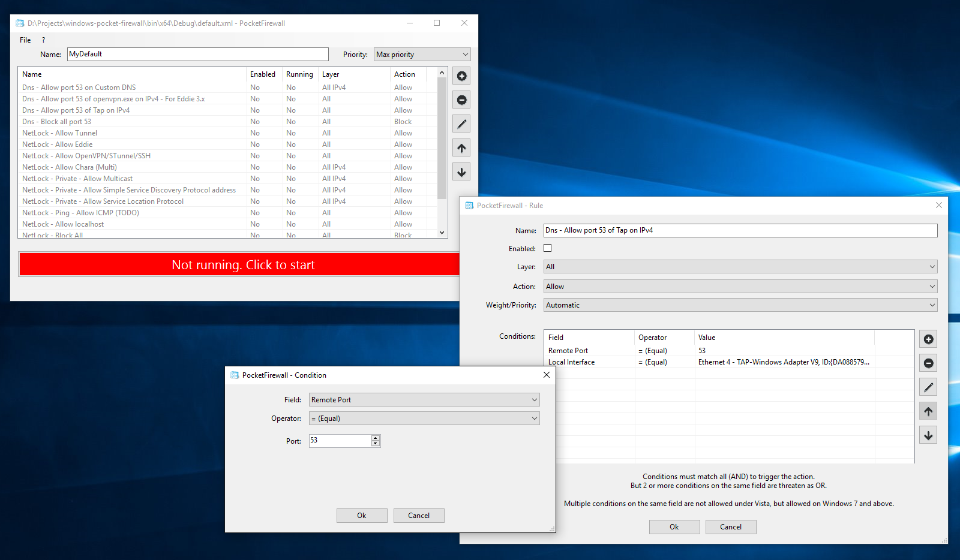Open the Operator dropdown in Condition dialog
This screenshot has width=960, height=560.
click(x=424, y=419)
